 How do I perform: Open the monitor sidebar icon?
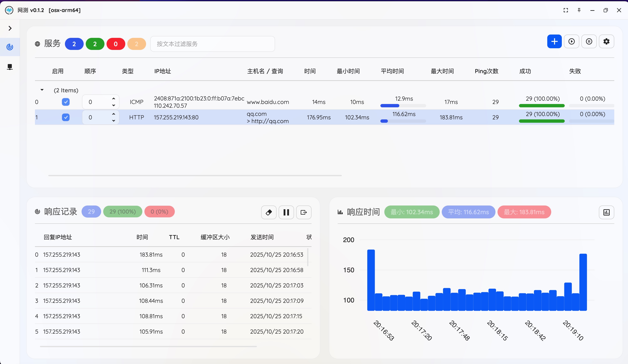pyautogui.click(x=10, y=67)
